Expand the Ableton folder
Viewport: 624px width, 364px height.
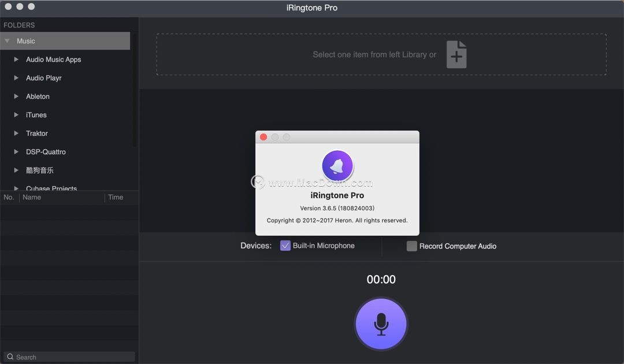pyautogui.click(x=16, y=96)
